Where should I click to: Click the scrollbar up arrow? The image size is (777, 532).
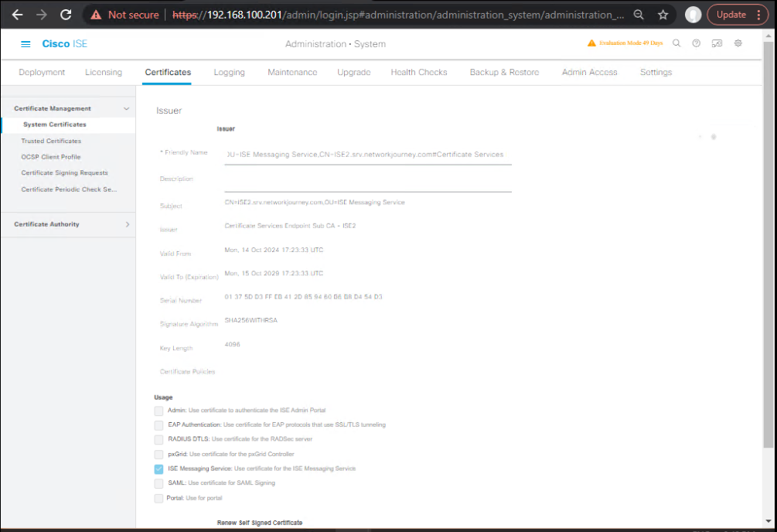pos(768,36)
